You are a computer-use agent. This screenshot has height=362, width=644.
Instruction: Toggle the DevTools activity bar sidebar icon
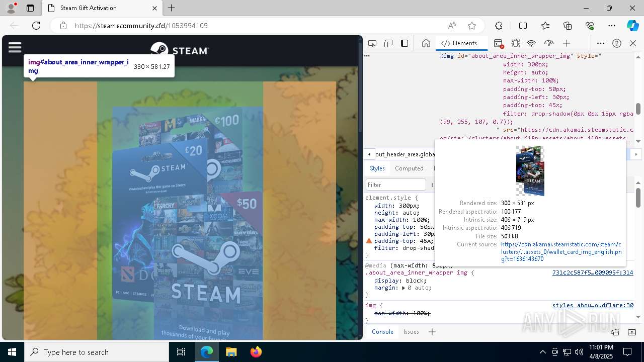point(405,43)
